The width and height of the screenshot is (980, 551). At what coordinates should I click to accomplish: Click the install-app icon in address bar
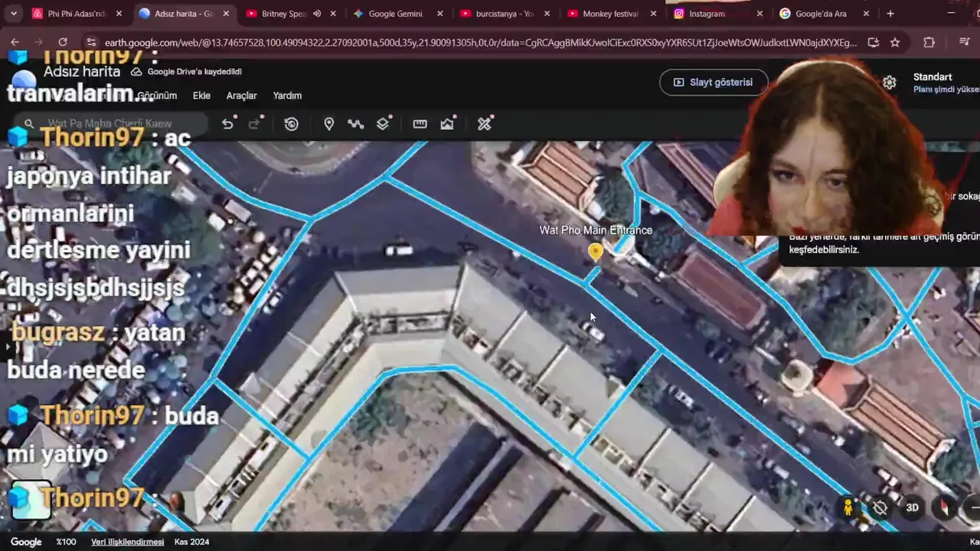click(873, 43)
